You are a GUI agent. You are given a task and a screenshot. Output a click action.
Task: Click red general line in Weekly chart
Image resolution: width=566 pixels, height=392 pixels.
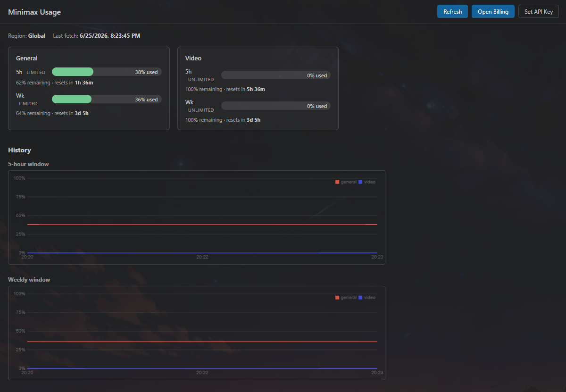(x=202, y=342)
